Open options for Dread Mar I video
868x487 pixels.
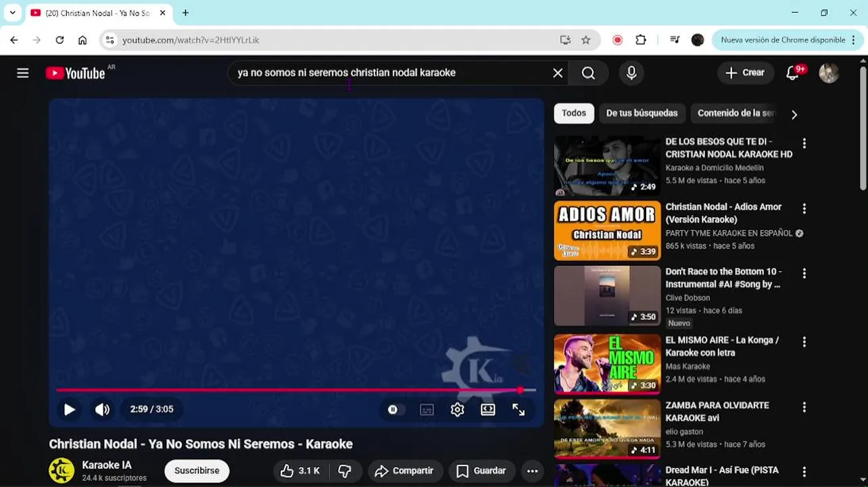[x=804, y=471]
